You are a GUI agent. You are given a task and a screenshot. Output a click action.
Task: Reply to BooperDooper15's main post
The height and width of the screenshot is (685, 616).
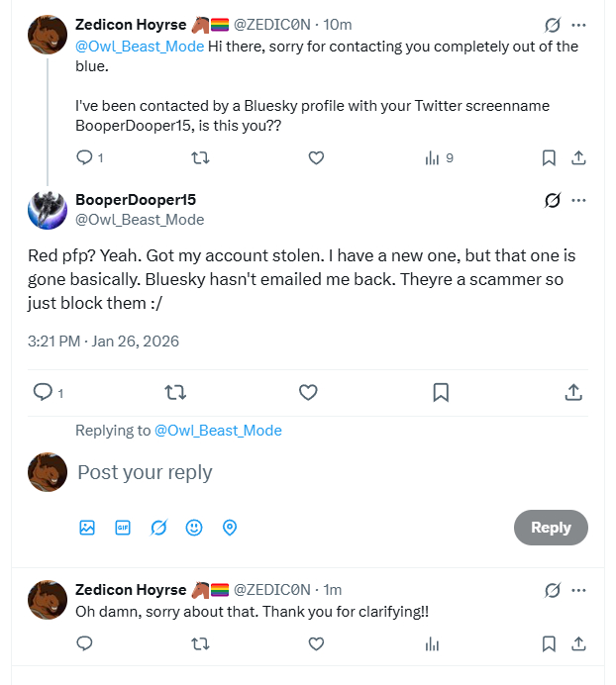pos(43,393)
